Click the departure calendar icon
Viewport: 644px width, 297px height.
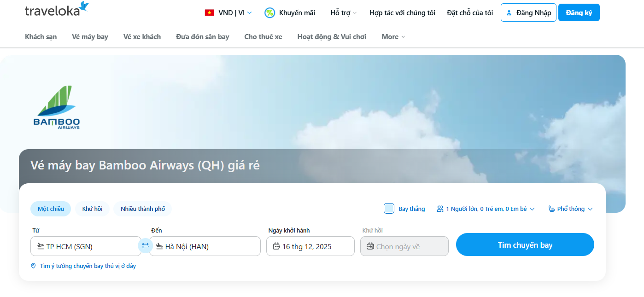[276, 246]
